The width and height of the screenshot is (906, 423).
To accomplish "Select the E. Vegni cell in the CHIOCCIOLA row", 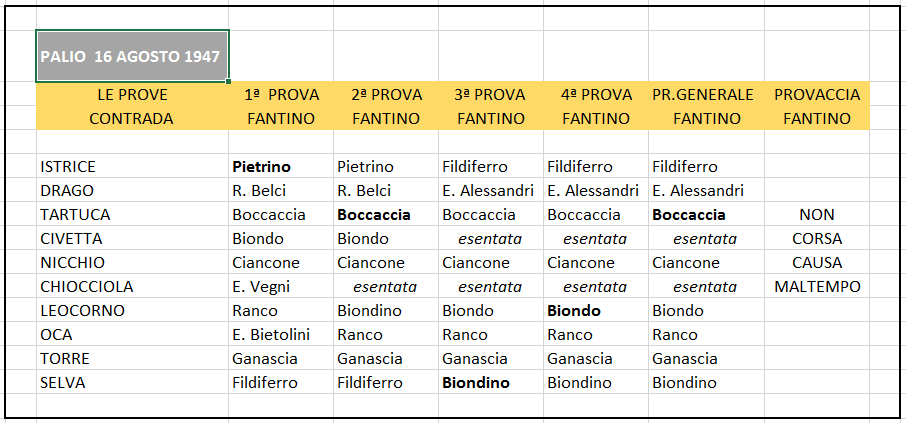I will [281, 287].
